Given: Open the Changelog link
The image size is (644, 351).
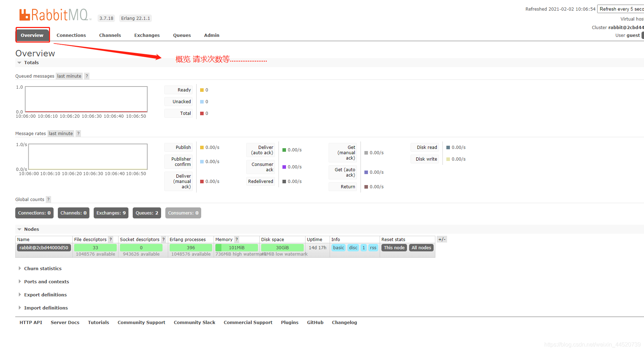Looking at the screenshot, I should click(345, 322).
